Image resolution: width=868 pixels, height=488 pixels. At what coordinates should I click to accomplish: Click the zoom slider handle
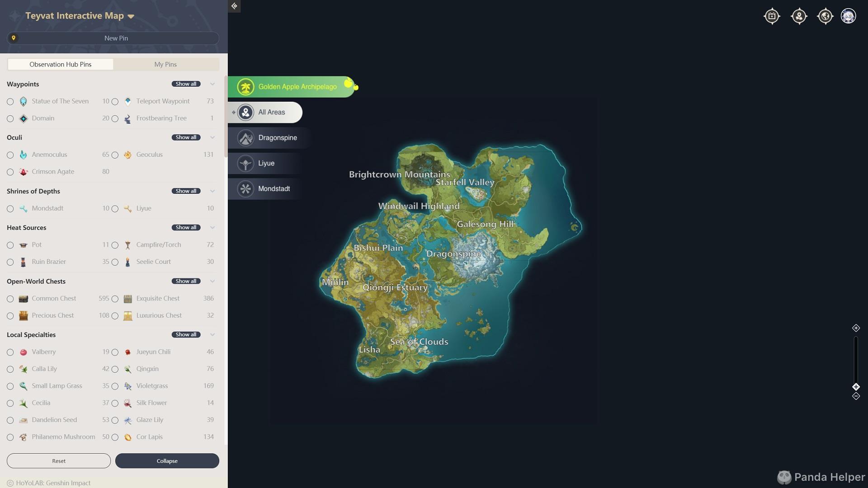click(x=856, y=387)
